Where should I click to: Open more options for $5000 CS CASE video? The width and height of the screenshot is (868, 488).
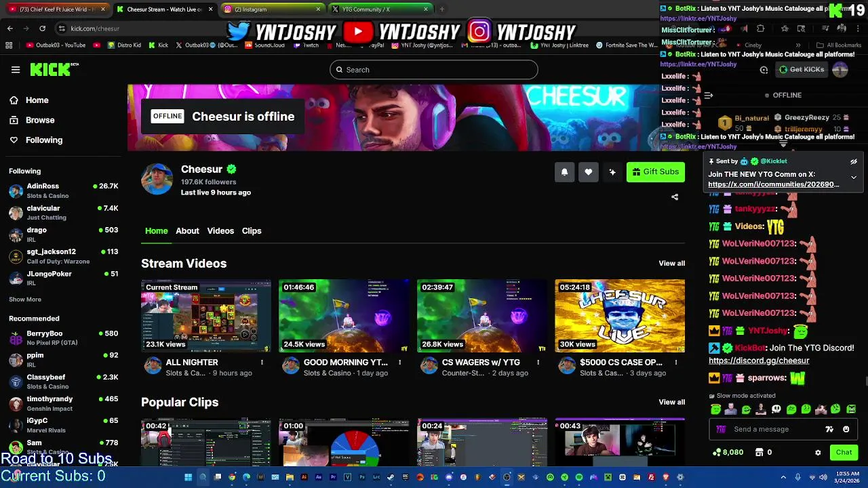(x=675, y=363)
